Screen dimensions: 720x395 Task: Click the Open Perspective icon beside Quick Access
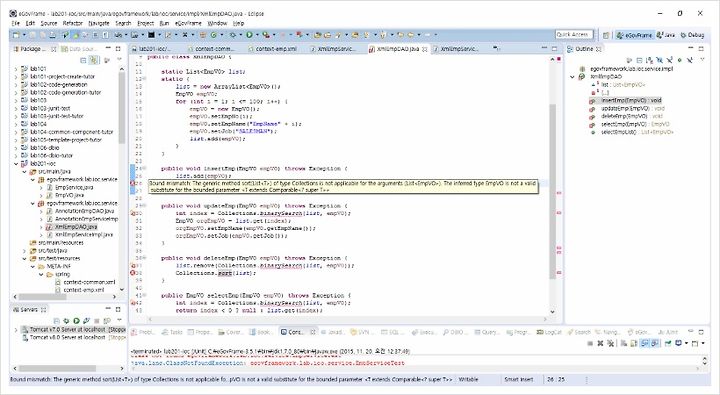(606, 35)
